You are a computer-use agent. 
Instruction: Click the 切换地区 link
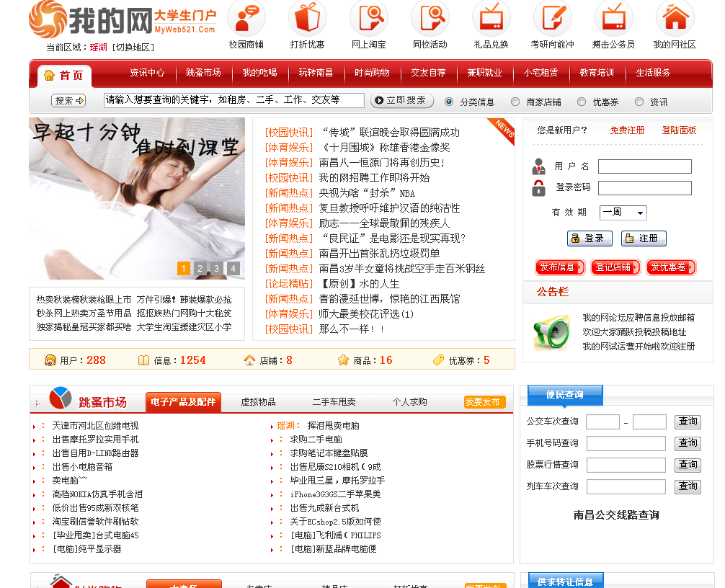pos(133,47)
